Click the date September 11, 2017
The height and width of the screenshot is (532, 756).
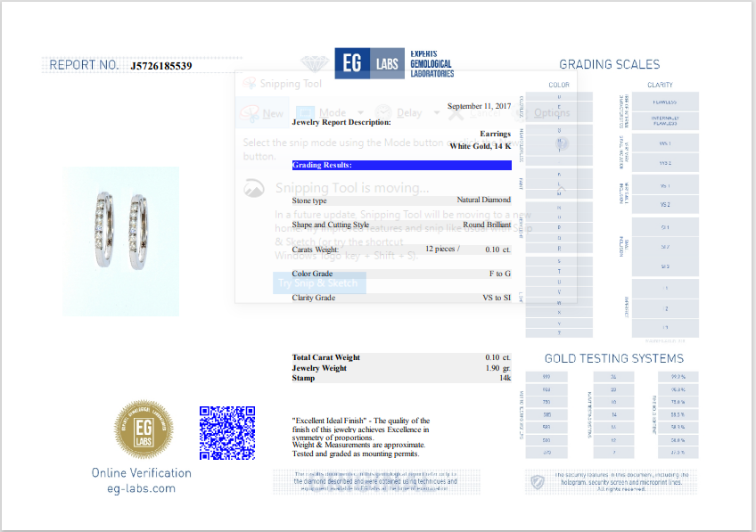[x=479, y=106]
